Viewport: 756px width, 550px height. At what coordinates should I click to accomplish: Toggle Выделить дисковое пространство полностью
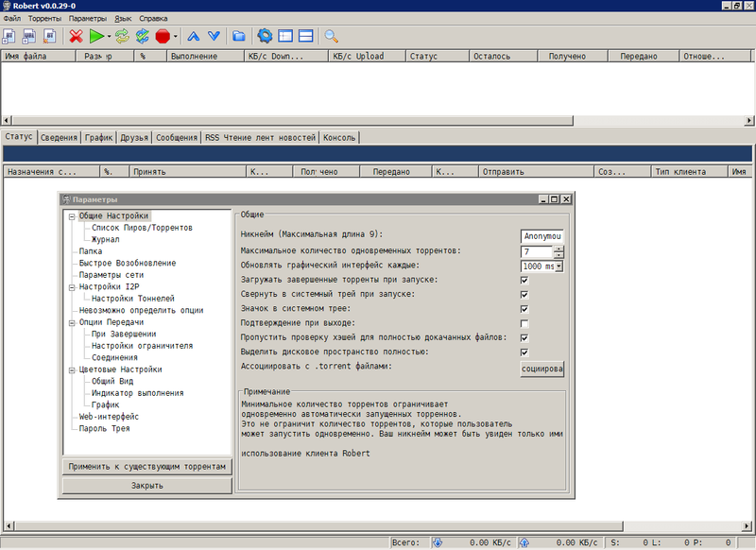(x=524, y=352)
